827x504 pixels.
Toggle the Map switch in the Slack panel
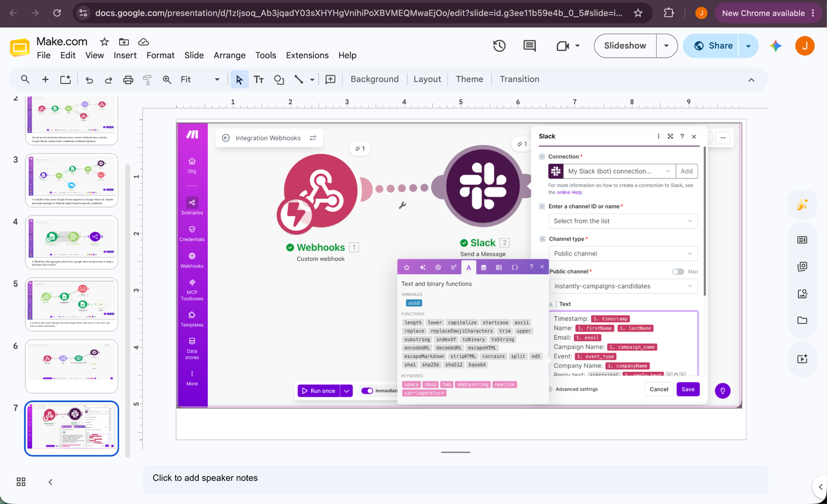678,272
